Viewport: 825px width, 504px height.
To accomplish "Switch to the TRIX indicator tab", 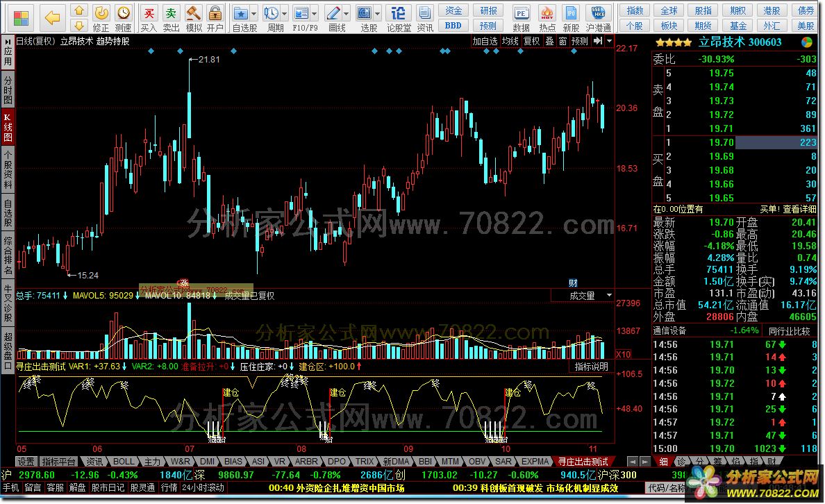I will (x=364, y=462).
